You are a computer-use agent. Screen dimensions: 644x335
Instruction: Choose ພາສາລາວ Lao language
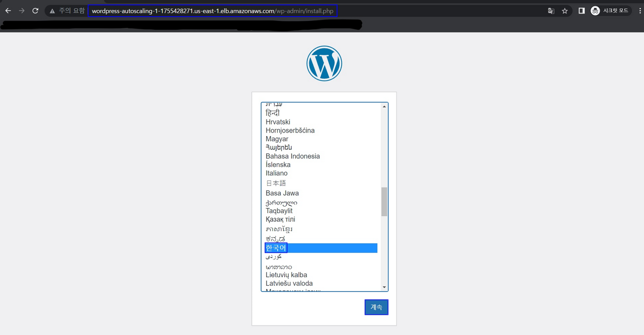tap(279, 266)
